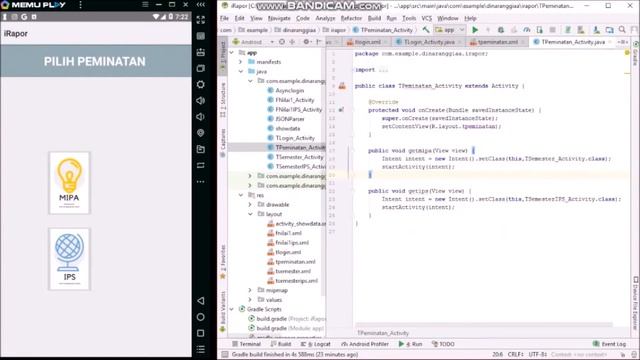Screen dimensions: 640x360
Task: Open the Refactor menu
Action: click(x=351, y=18)
